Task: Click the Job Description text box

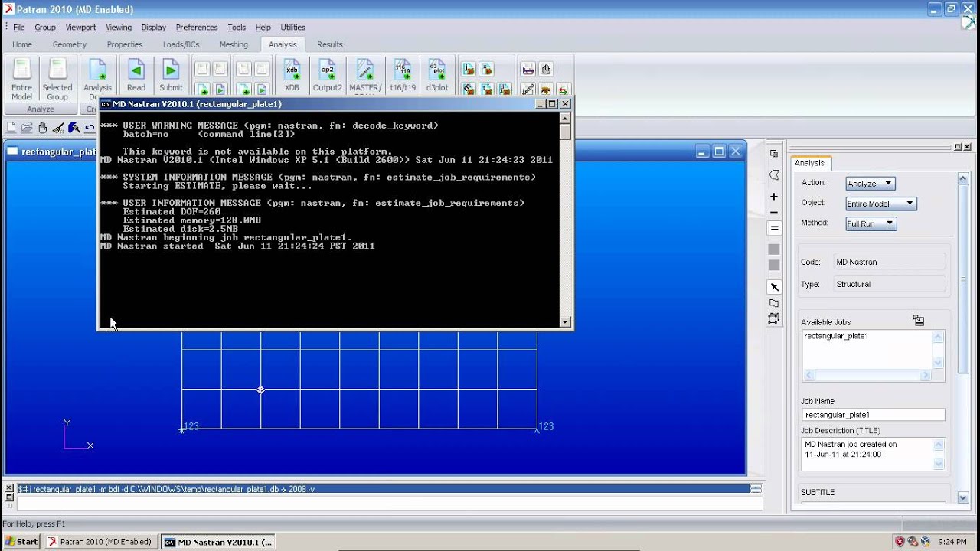Action: (x=873, y=454)
